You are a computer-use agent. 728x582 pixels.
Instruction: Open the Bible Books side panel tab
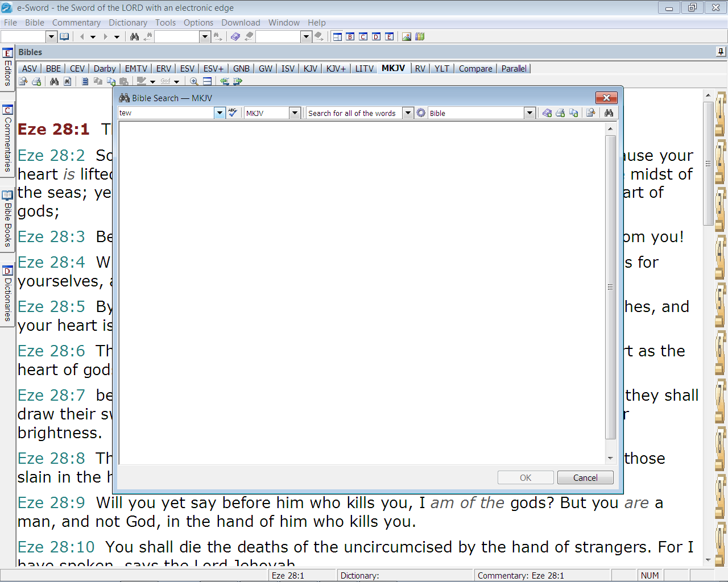[x=7, y=221]
